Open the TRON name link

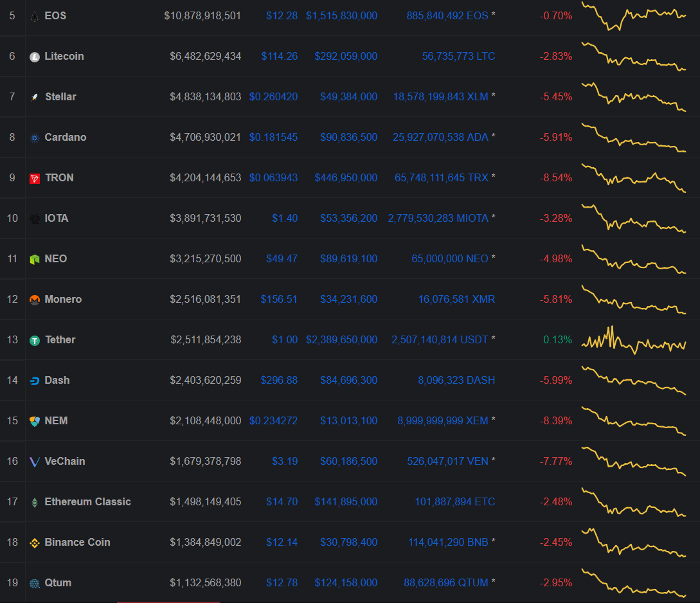click(59, 177)
